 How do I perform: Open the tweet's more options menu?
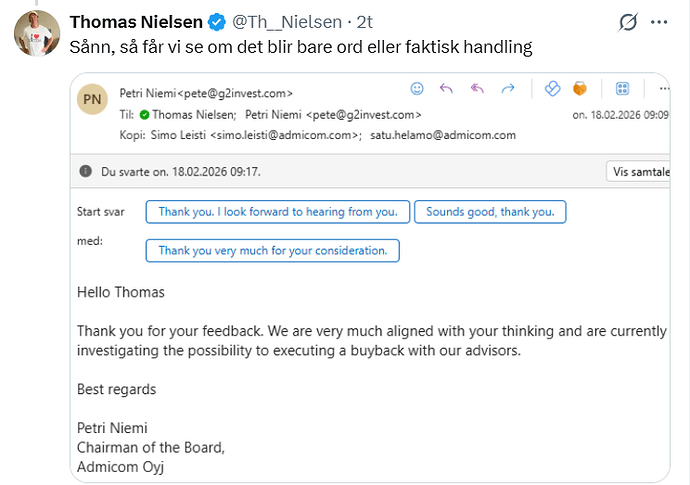[x=659, y=22]
